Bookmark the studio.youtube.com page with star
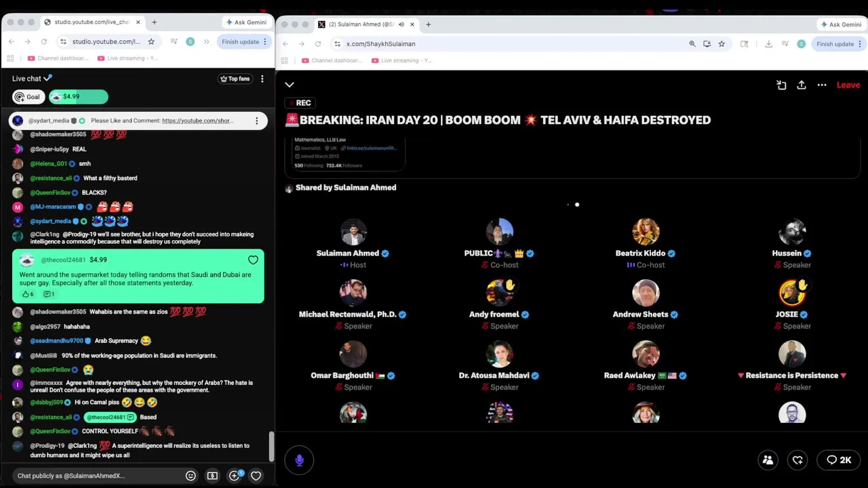868x488 pixels. pos(151,41)
